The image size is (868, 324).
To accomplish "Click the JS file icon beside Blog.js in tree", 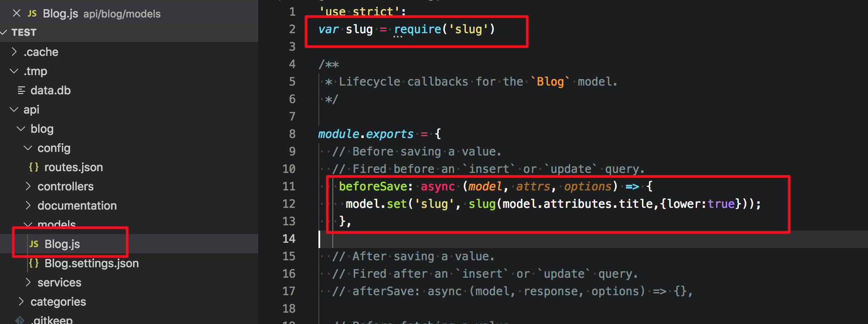I will [x=34, y=244].
